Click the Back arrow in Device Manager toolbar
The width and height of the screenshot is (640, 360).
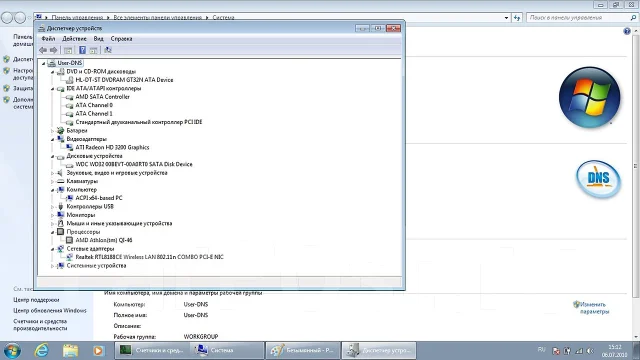click(x=43, y=50)
